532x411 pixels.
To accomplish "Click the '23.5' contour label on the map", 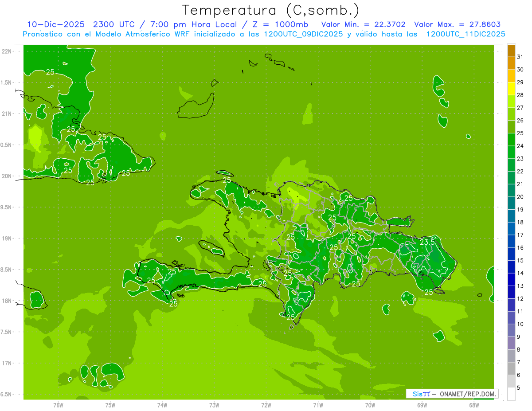I will [427, 243].
